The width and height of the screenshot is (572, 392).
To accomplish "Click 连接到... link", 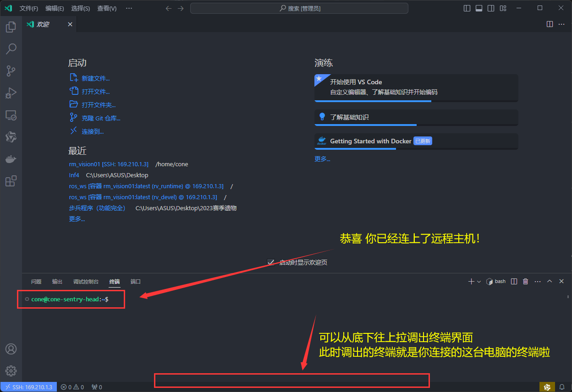I will [93, 131].
